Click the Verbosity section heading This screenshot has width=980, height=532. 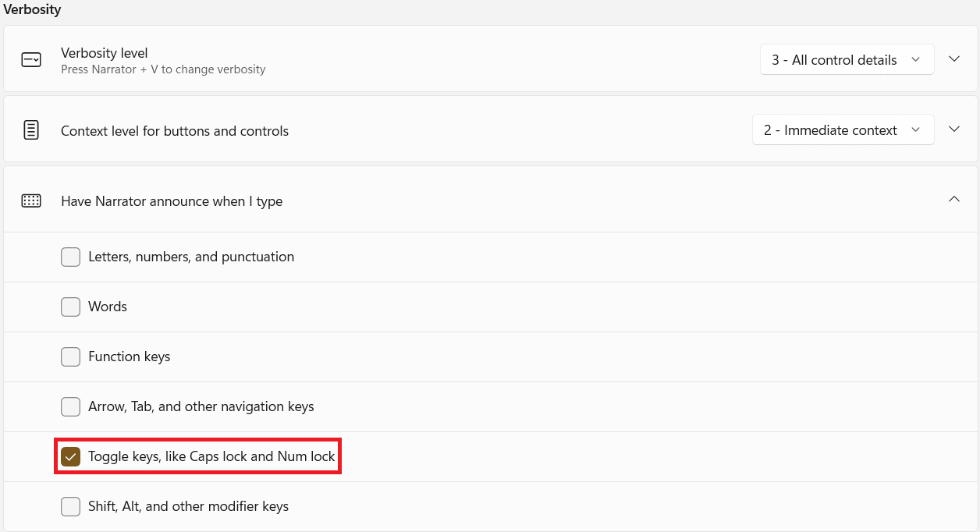pos(33,10)
